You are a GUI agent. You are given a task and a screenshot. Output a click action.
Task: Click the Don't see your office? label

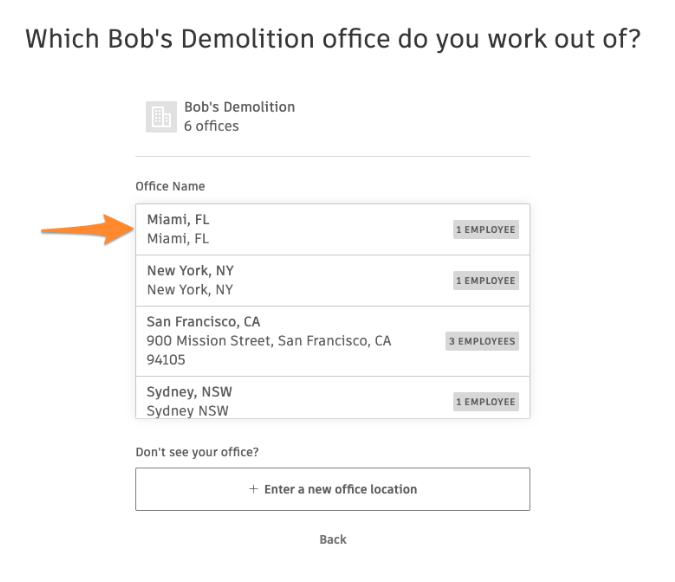pos(197,452)
